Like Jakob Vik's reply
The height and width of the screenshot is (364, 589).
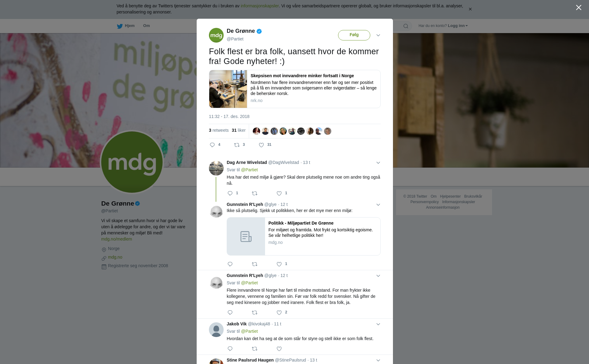pyautogui.click(x=279, y=349)
